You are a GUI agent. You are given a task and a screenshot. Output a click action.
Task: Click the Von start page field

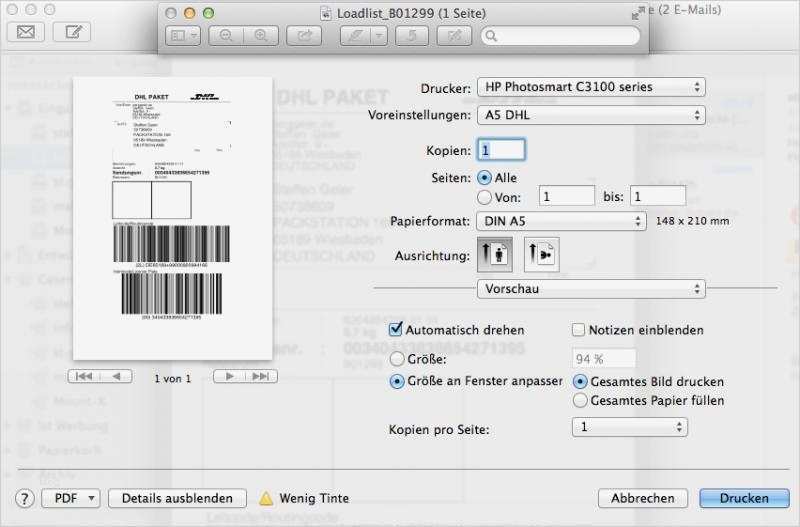coord(566,196)
